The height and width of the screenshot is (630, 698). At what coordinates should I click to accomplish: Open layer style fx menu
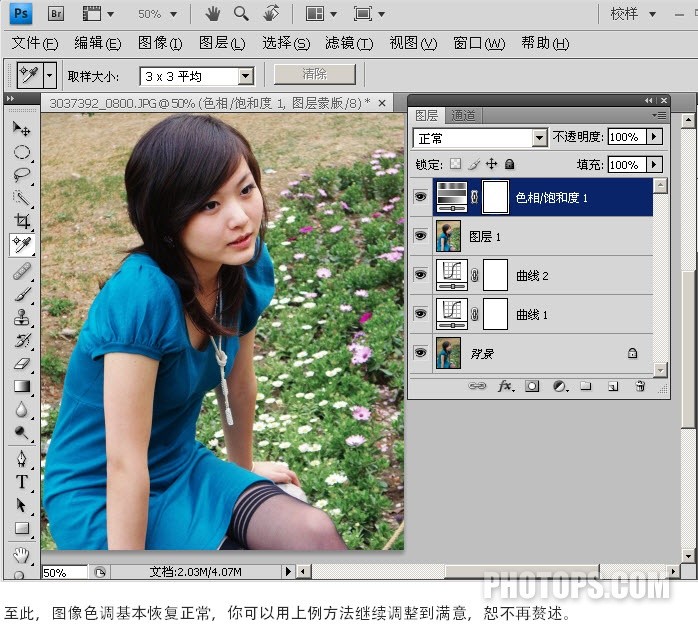506,386
